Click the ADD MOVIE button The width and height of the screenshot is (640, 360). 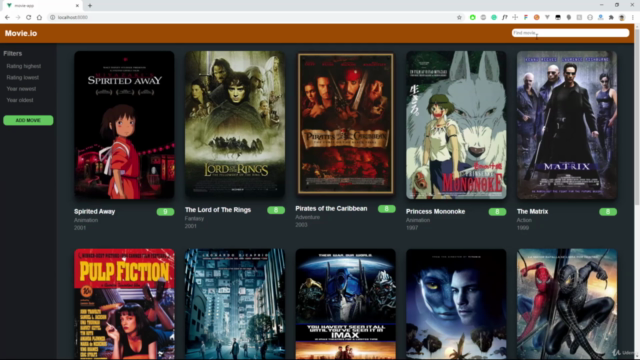pyautogui.click(x=28, y=120)
